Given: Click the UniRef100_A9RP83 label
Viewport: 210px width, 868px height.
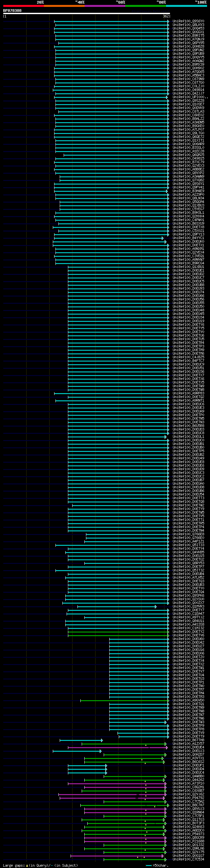Looking at the screenshot, I should point(188,393).
